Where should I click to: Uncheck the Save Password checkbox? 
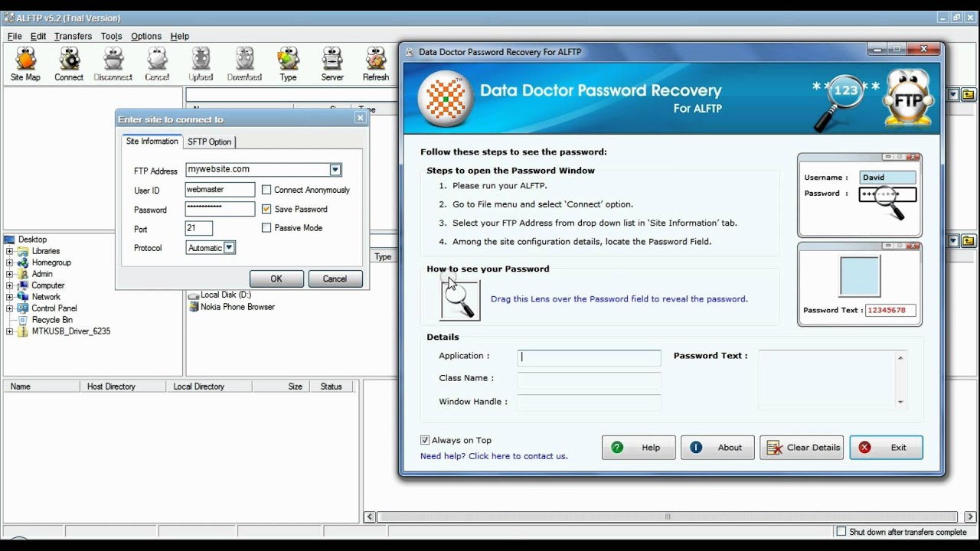point(266,209)
